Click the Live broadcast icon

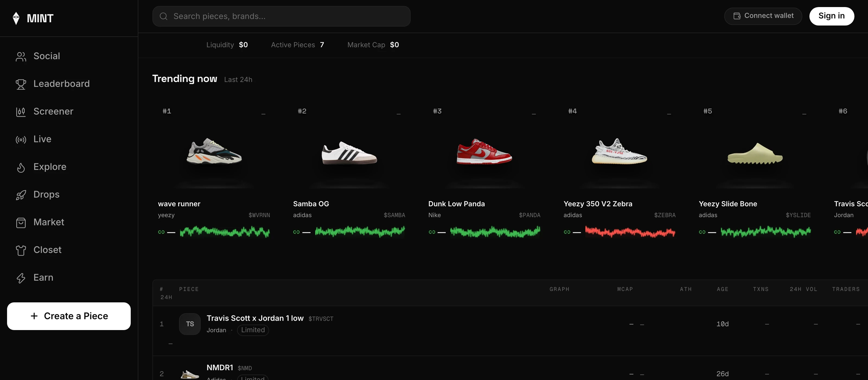(x=21, y=139)
